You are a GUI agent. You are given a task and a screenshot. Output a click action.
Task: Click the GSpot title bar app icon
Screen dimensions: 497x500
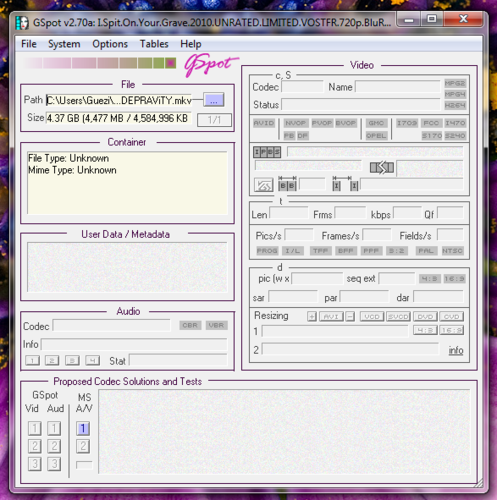pos(22,23)
